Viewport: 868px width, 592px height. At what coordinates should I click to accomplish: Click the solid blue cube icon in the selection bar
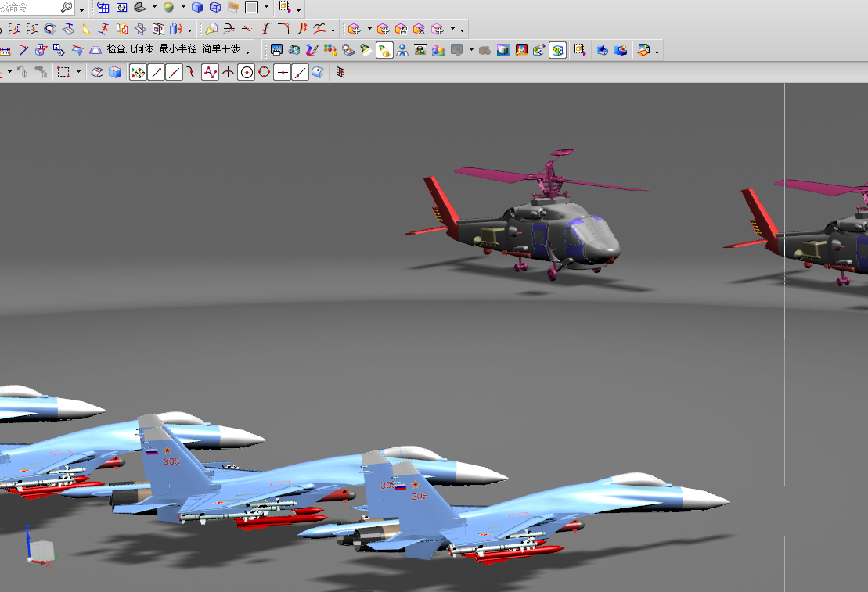(x=115, y=73)
